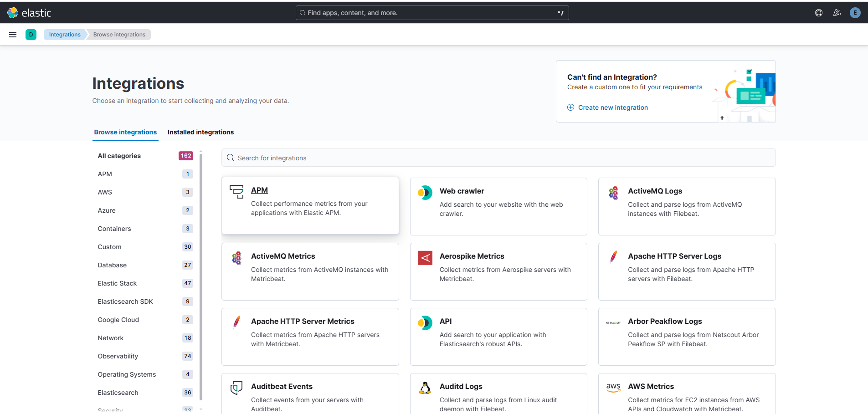This screenshot has height=414, width=868.
Task: Click the Web crawler card icon
Action: 425,193
